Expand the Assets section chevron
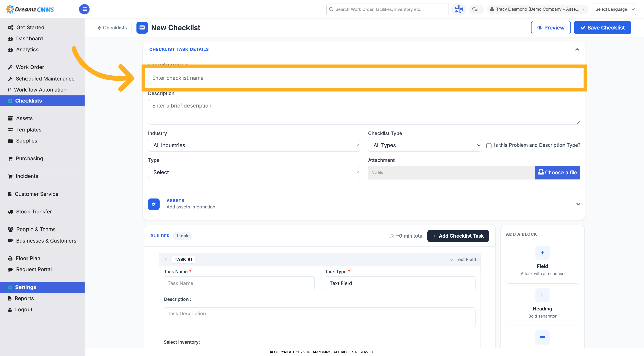Screen dimensions: 644x356 point(578,204)
